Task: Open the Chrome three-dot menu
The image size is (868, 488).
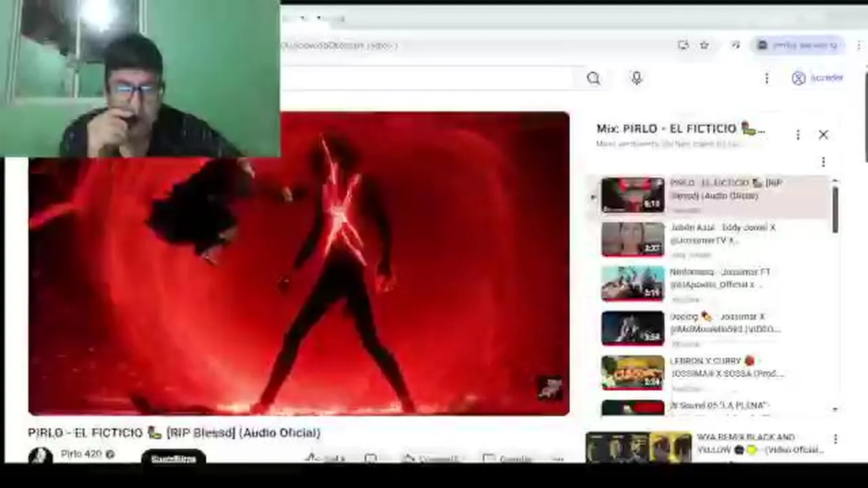Action: tap(859, 45)
